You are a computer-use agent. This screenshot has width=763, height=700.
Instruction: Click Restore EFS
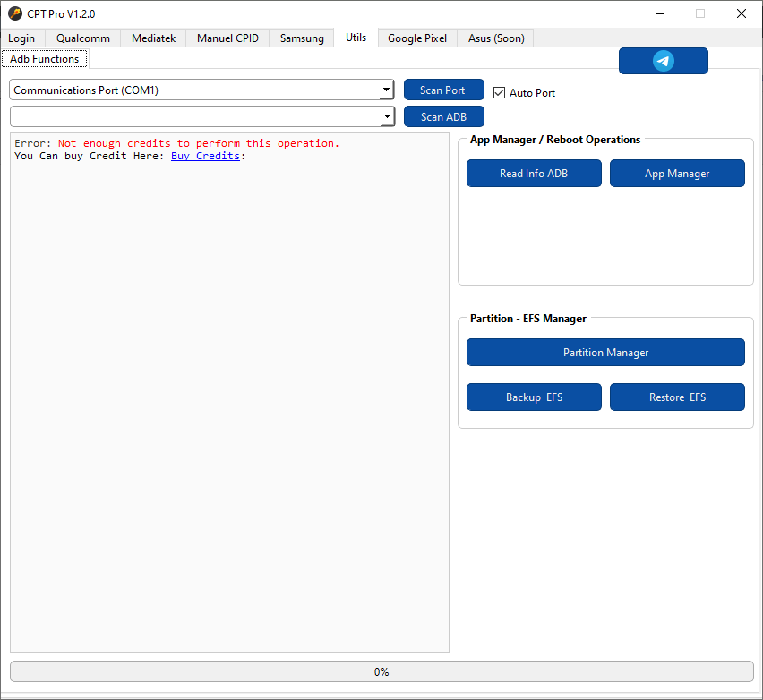click(x=677, y=397)
